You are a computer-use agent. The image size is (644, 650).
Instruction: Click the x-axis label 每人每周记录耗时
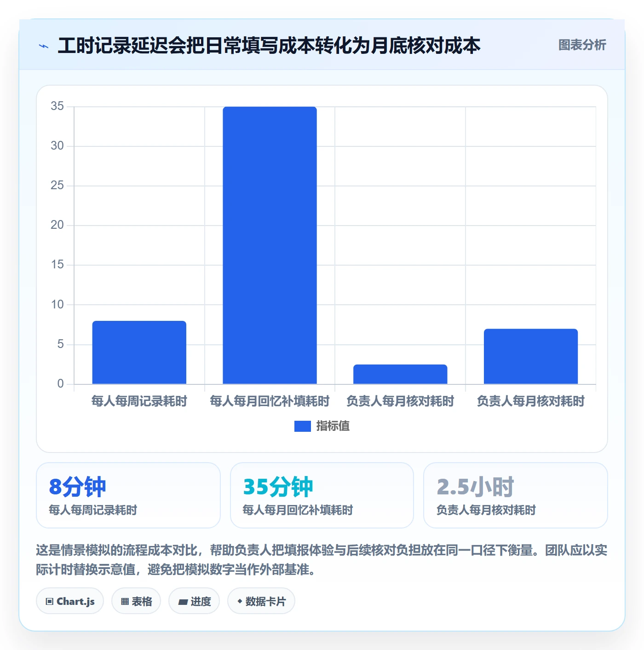click(x=139, y=401)
